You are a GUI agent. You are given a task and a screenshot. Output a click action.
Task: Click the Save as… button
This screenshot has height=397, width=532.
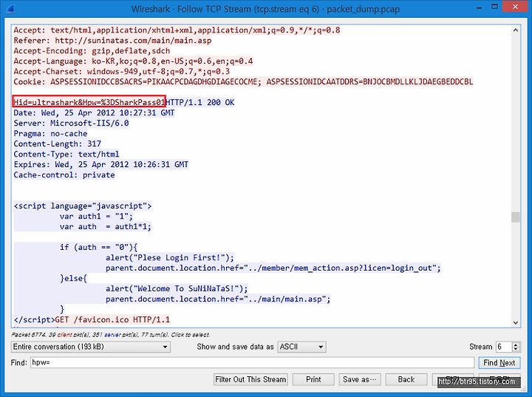pos(359,379)
